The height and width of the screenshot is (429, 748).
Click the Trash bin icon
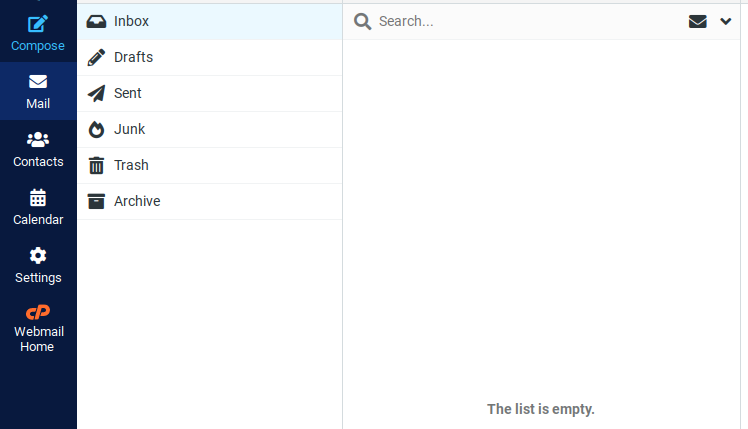96,165
